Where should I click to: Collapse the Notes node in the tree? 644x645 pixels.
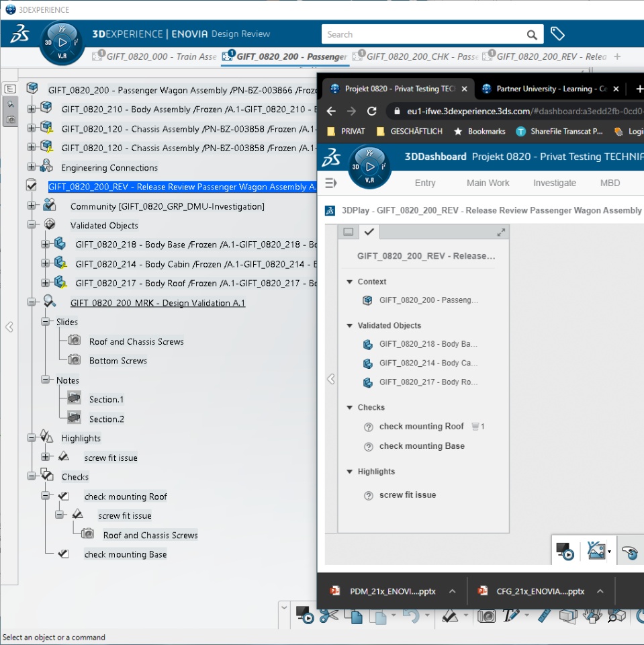pos(45,379)
